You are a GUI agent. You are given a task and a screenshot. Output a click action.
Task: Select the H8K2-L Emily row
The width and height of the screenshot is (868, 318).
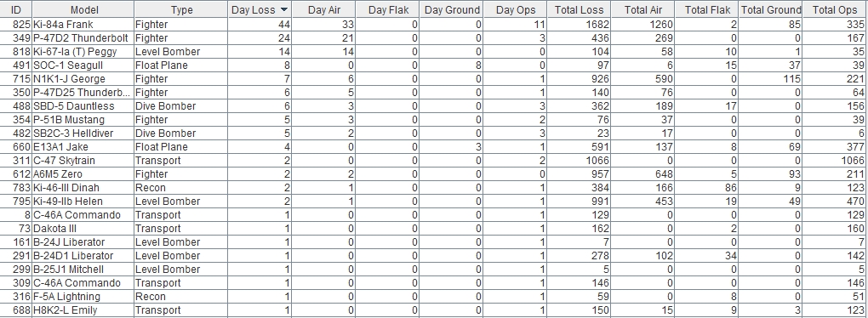[x=434, y=310]
